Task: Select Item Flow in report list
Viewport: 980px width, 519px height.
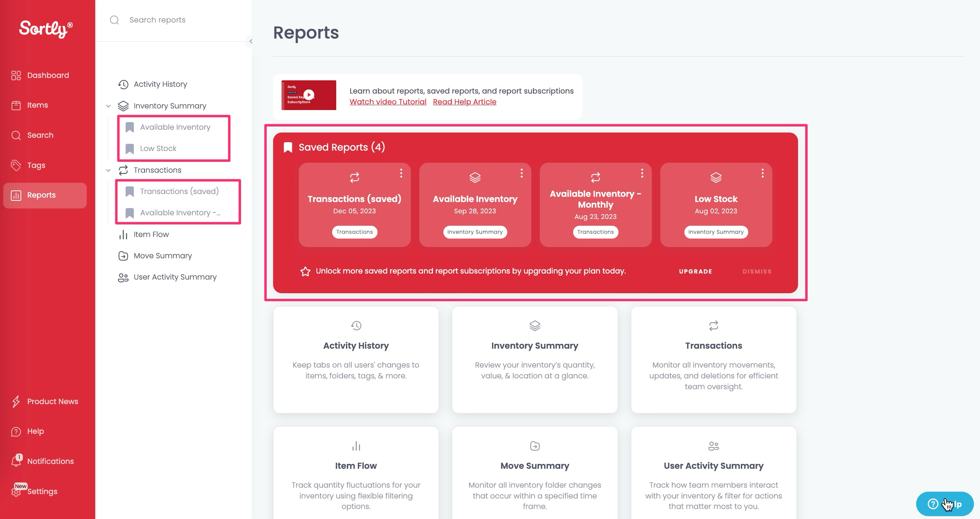Action: click(x=151, y=235)
